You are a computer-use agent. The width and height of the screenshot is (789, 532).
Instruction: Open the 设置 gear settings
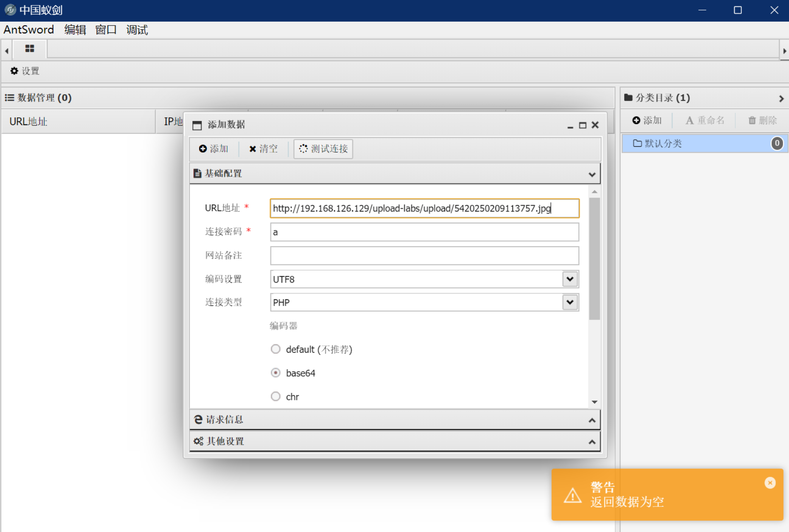(x=25, y=71)
